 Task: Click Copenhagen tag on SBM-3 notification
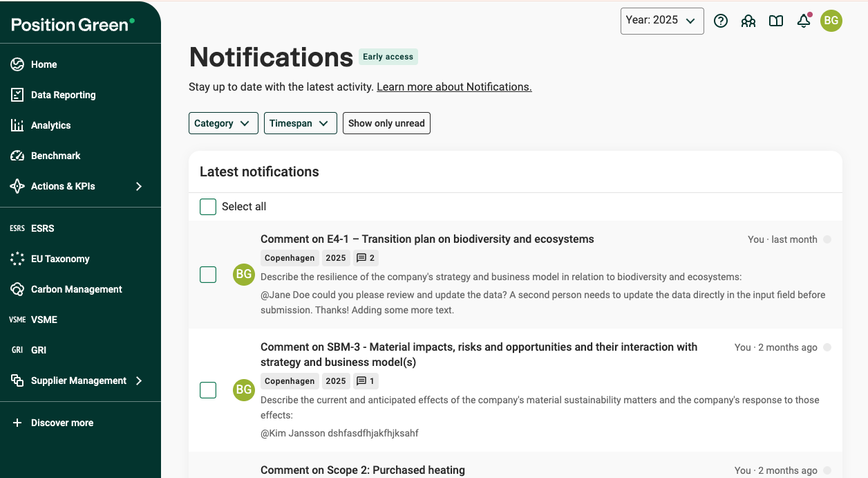(x=290, y=381)
